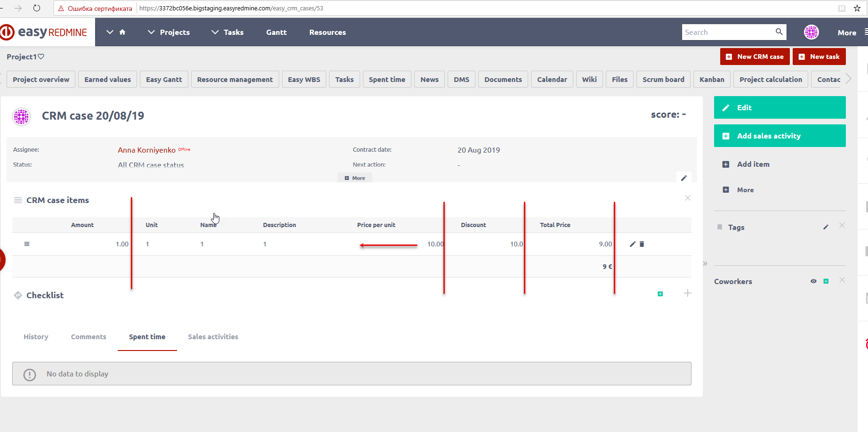
Task: Click the search magnifier icon
Action: (779, 32)
